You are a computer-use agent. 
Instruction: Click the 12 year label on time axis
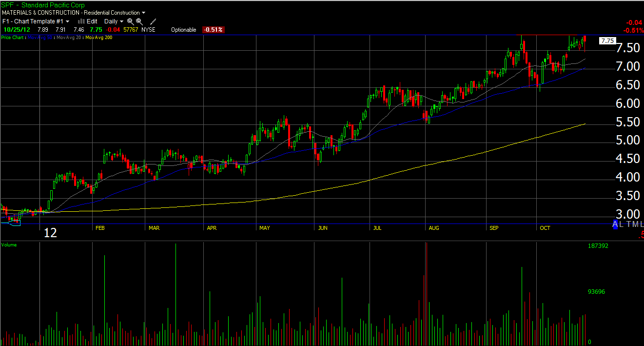[x=50, y=233]
